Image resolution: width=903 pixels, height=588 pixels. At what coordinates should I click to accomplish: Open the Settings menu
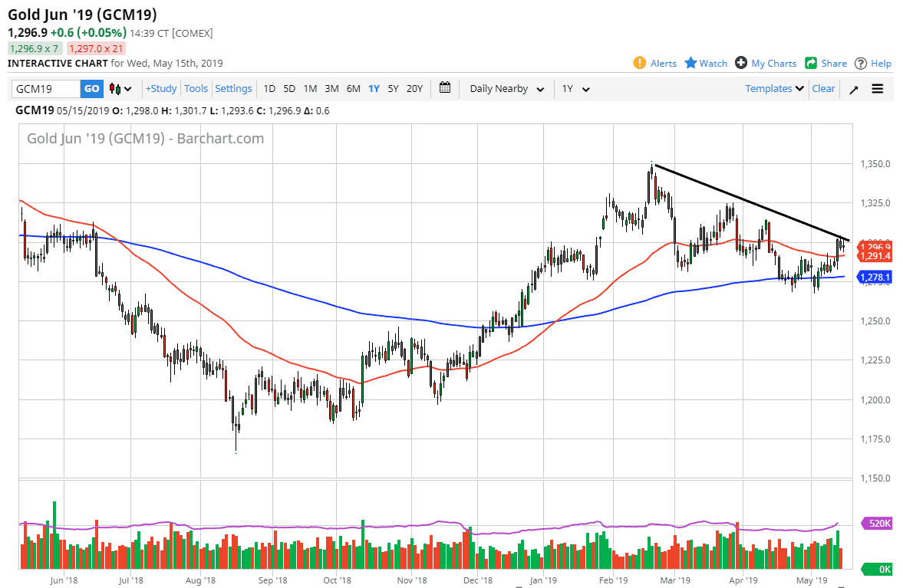click(233, 88)
